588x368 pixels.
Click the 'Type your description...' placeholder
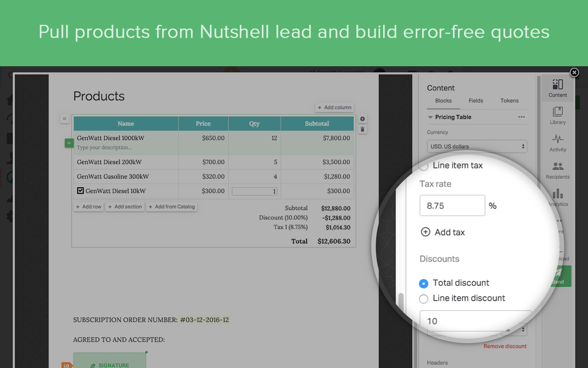point(104,148)
